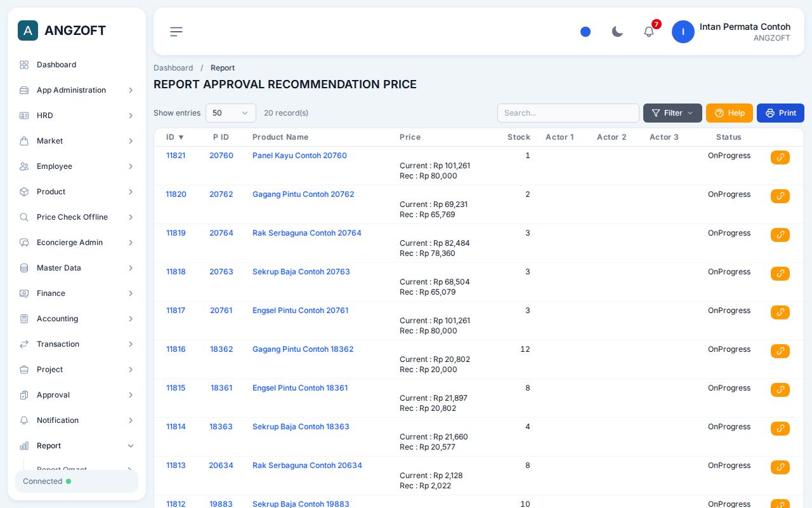The image size is (812, 508).
Task: Click the blue Print button
Action: [x=780, y=113]
